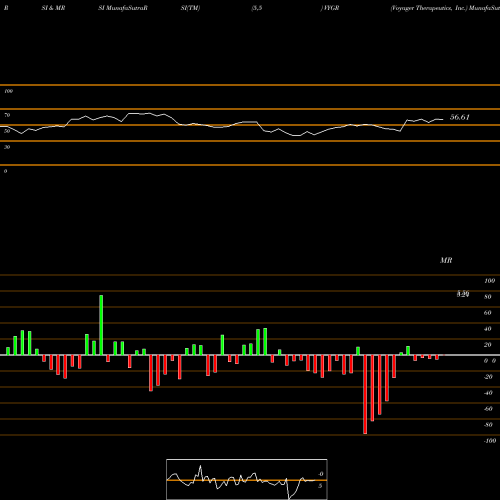
Task: Click the 100 label on the RSI scale
Action: (x=8, y=91)
